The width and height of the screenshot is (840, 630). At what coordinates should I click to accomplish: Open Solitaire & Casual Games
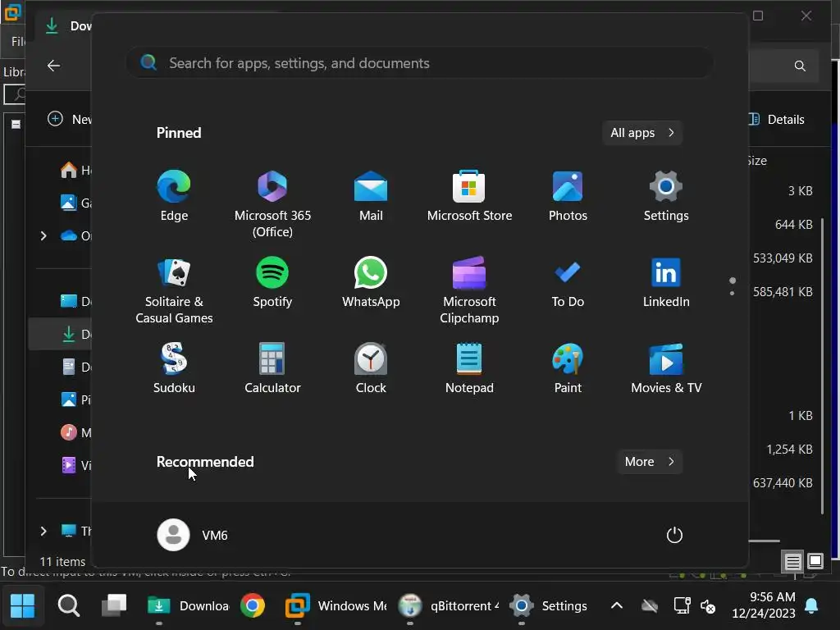point(174,290)
